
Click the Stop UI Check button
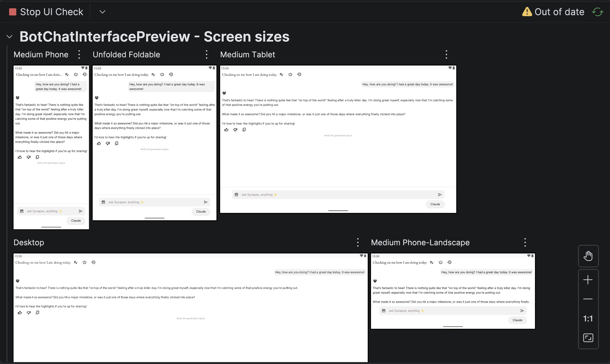coord(47,11)
